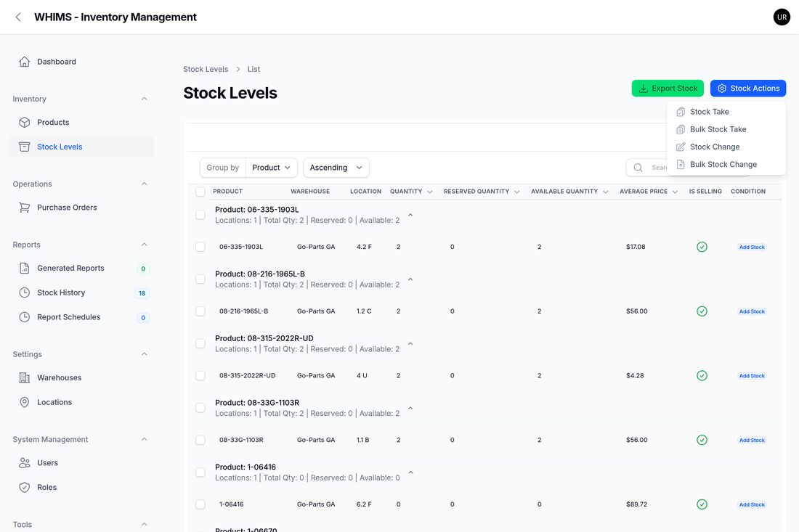Toggle the select-all checkbox in table header
The width and height of the screenshot is (799, 532).
tap(200, 192)
